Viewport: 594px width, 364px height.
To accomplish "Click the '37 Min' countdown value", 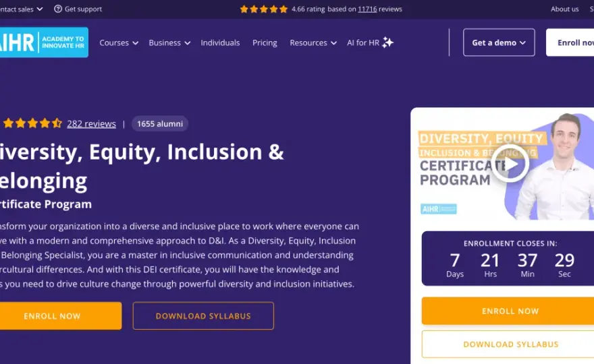I will (x=527, y=265).
